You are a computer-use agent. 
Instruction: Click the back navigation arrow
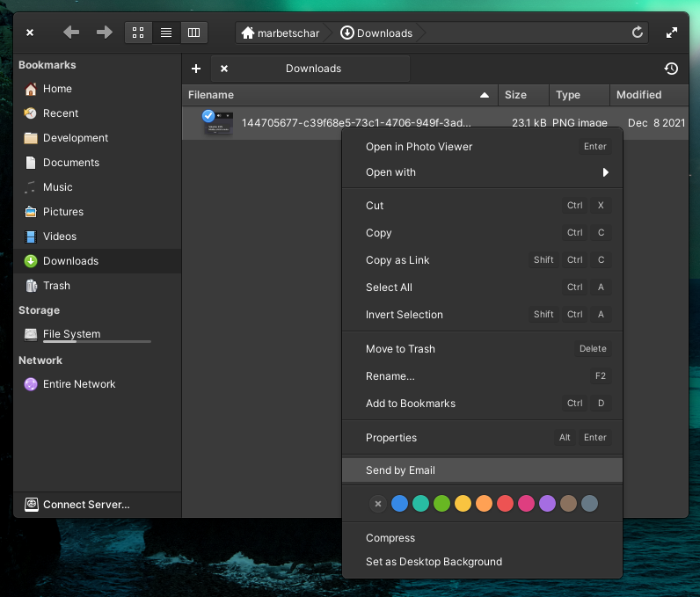(71, 33)
